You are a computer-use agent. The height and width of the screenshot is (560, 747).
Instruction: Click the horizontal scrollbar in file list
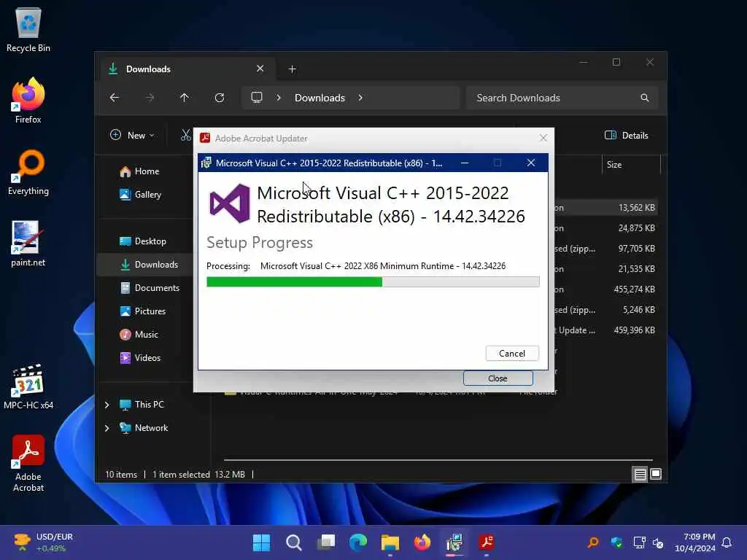click(x=438, y=460)
